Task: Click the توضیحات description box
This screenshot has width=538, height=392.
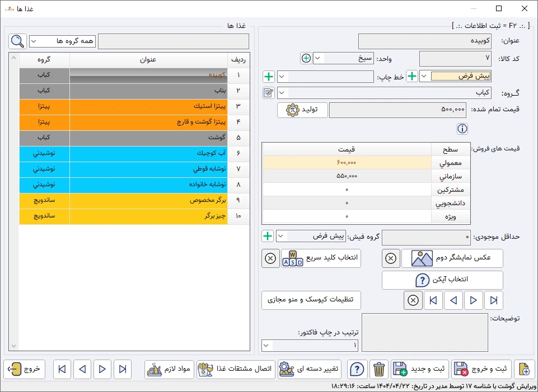Action: point(425,332)
